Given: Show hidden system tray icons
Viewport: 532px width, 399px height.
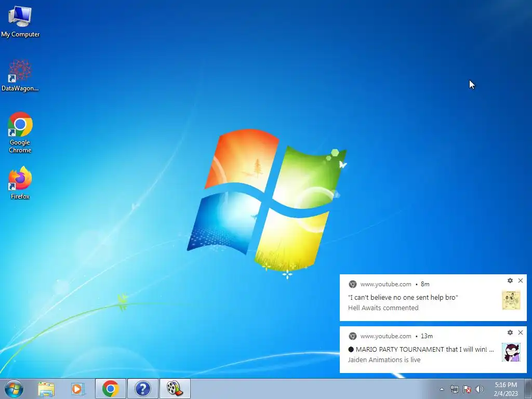Looking at the screenshot, I should 442,389.
